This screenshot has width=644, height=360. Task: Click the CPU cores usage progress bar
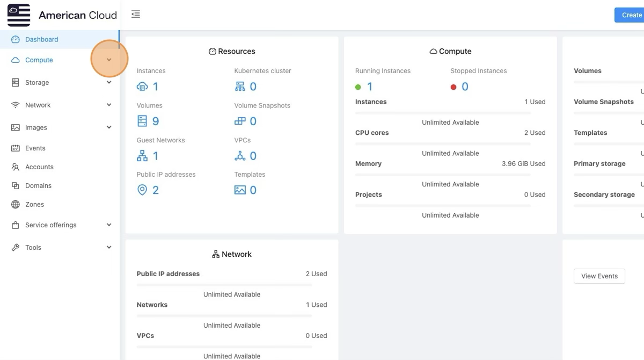coord(443,144)
